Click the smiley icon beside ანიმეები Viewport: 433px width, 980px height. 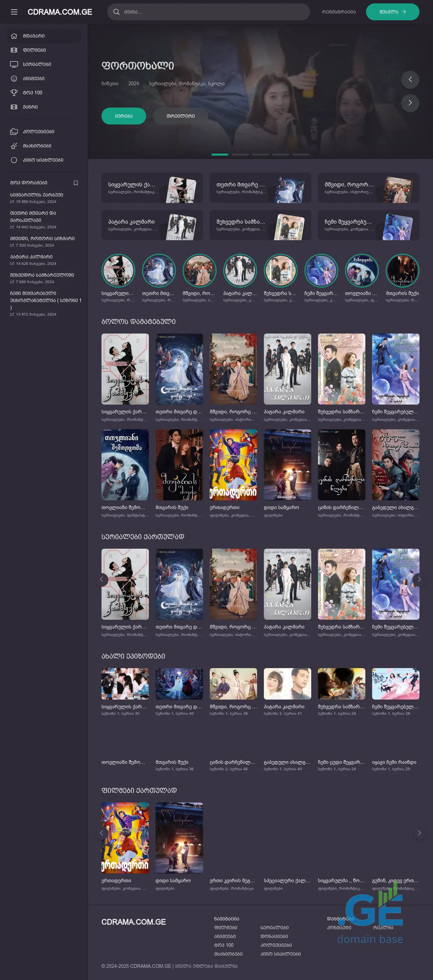(x=14, y=78)
